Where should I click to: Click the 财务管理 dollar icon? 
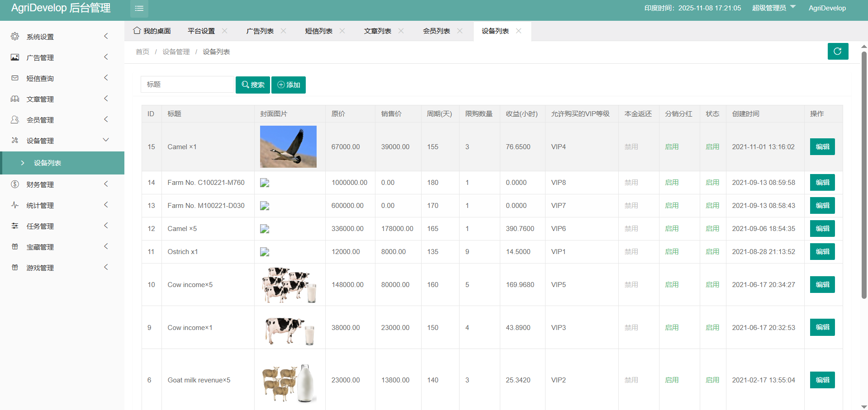(15, 184)
